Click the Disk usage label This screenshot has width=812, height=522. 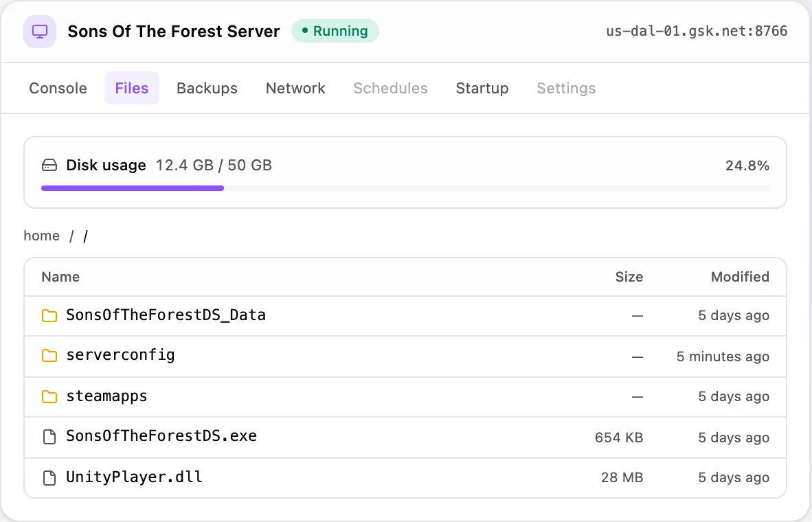[x=106, y=166]
